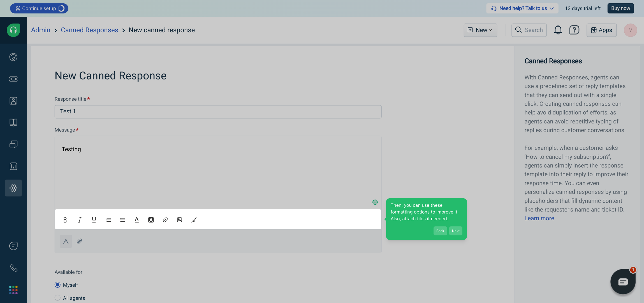Click the attach file paperclip icon
The width and height of the screenshot is (644, 303).
[x=79, y=241]
